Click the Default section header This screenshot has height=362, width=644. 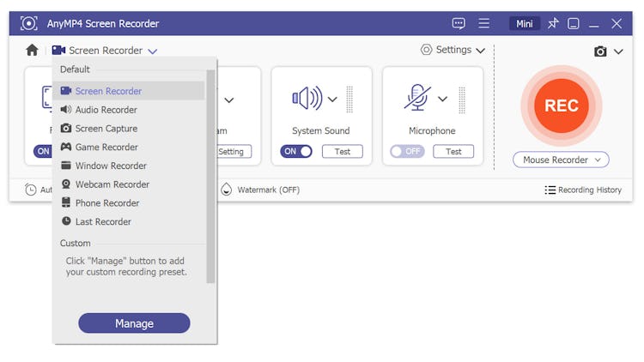point(75,69)
